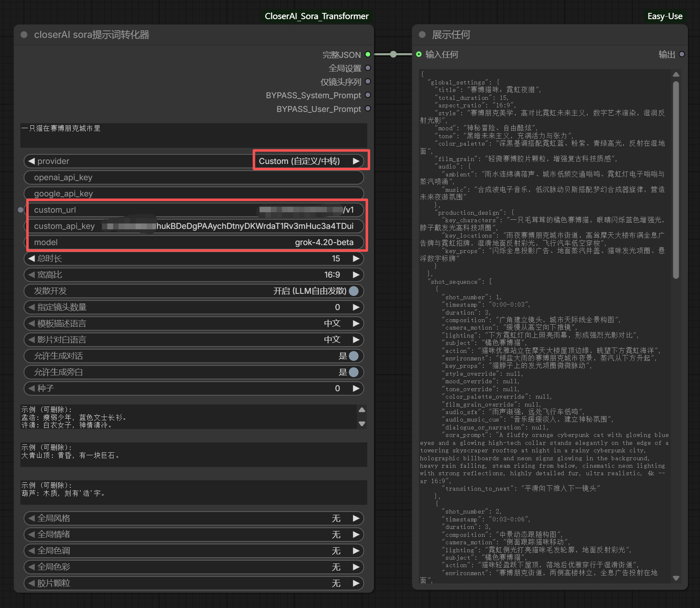
Task: Click the 输出 port on 展示任何 node
Action: click(682, 55)
